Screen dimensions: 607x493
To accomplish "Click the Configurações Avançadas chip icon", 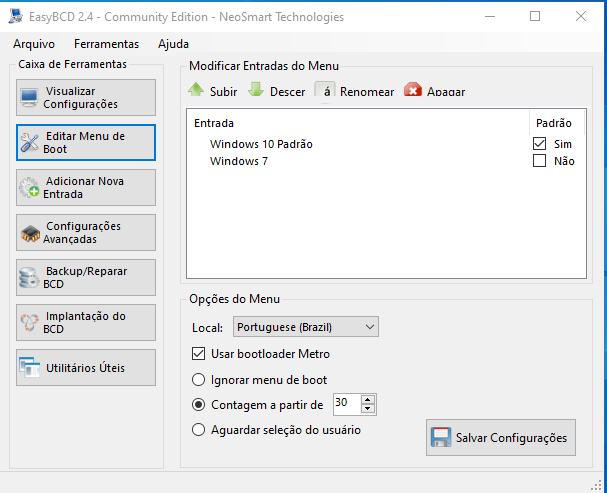I will point(30,233).
